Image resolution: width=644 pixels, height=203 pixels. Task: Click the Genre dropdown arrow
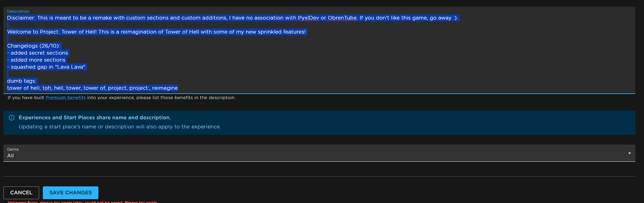click(x=630, y=153)
